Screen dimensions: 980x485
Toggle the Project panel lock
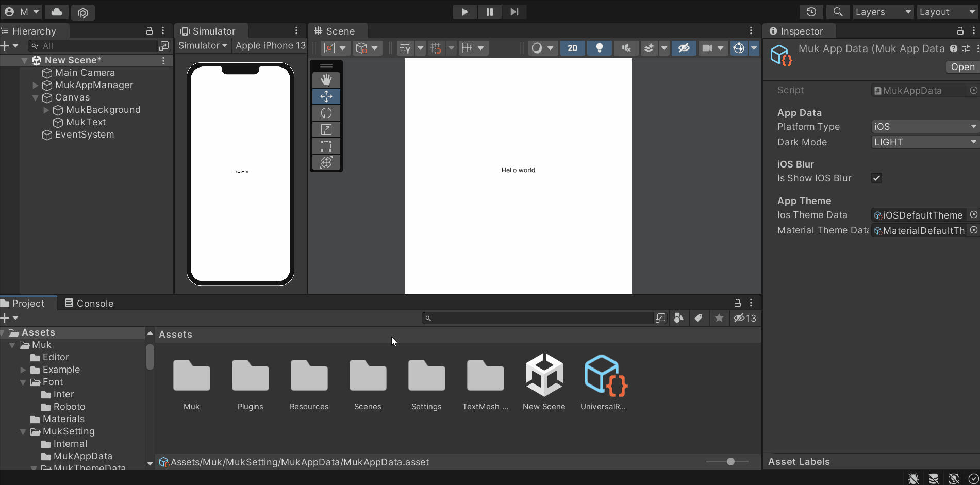coord(737,303)
